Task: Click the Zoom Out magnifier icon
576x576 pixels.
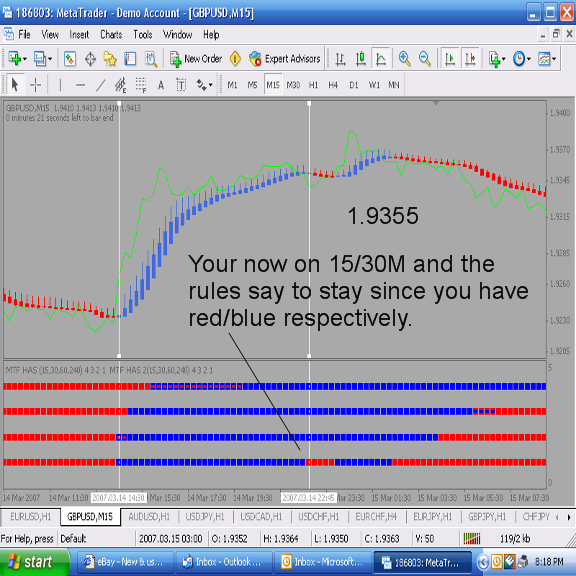Action: (x=424, y=59)
